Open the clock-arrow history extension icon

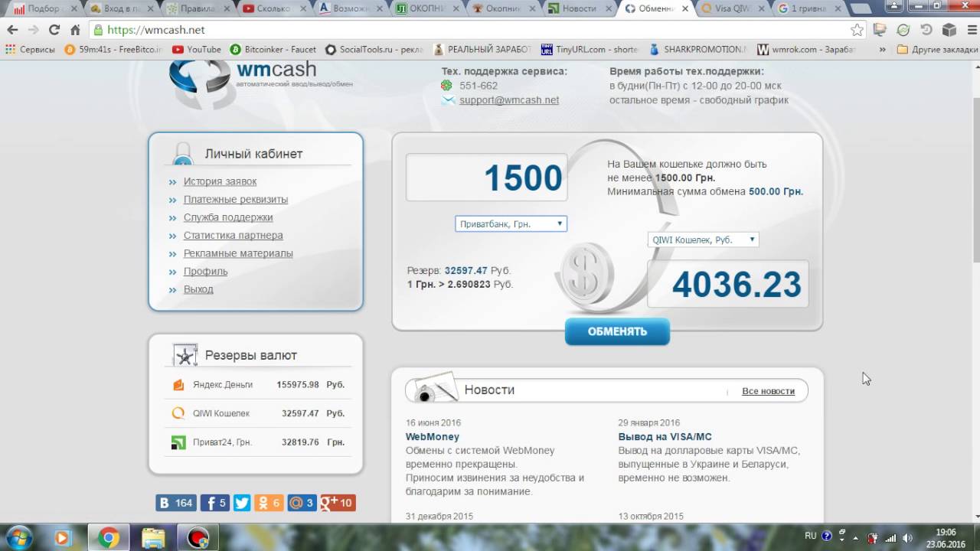click(926, 30)
